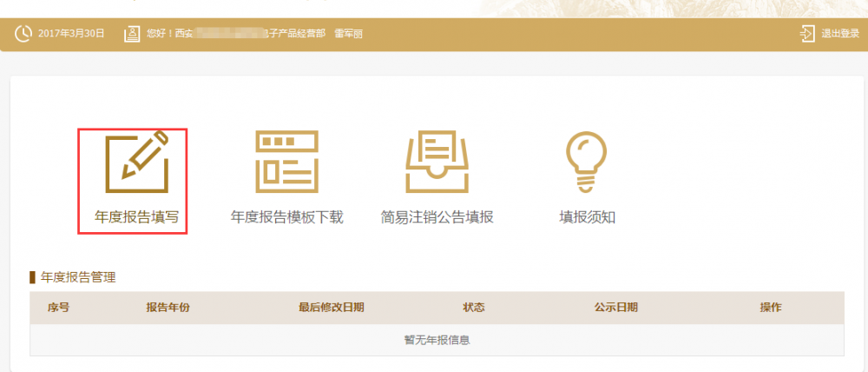Click the date 2017年3月30日
This screenshot has width=868, height=372.
(x=71, y=34)
